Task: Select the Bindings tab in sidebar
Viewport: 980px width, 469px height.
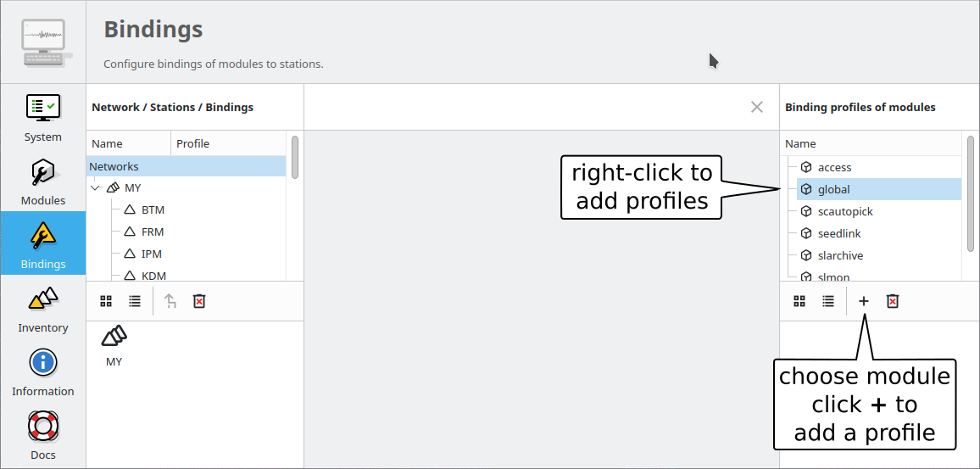Action: [43, 243]
